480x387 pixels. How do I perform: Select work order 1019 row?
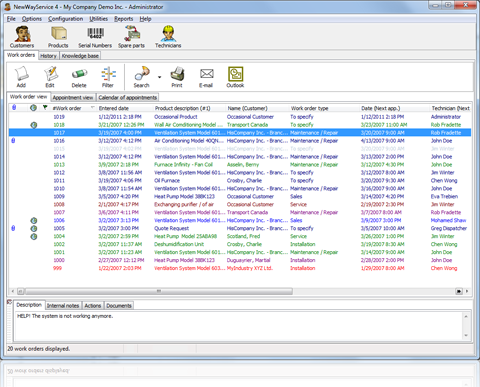pos(240,117)
